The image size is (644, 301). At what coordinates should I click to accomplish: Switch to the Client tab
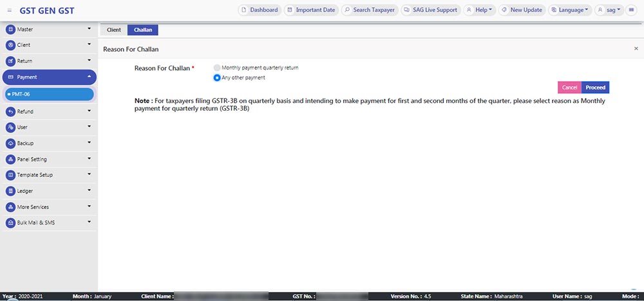click(x=113, y=30)
